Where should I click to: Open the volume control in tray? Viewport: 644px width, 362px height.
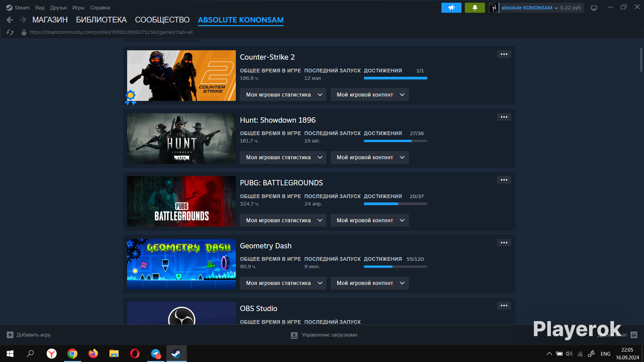point(569,354)
